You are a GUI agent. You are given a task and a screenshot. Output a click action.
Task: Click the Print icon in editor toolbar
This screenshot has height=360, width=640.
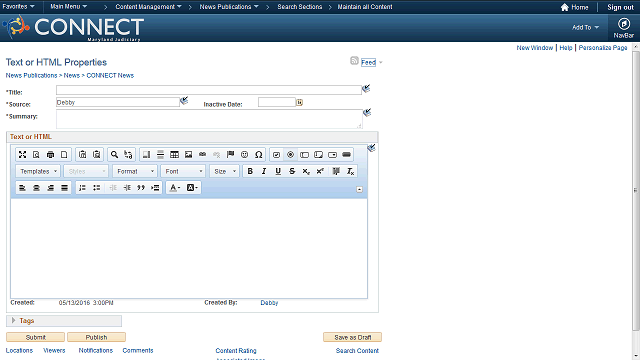point(50,155)
